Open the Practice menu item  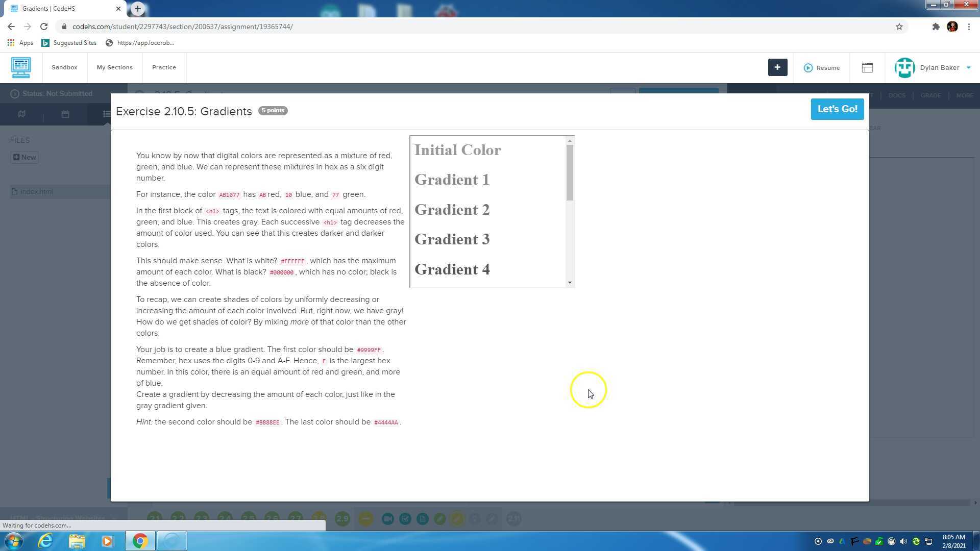coord(164,67)
